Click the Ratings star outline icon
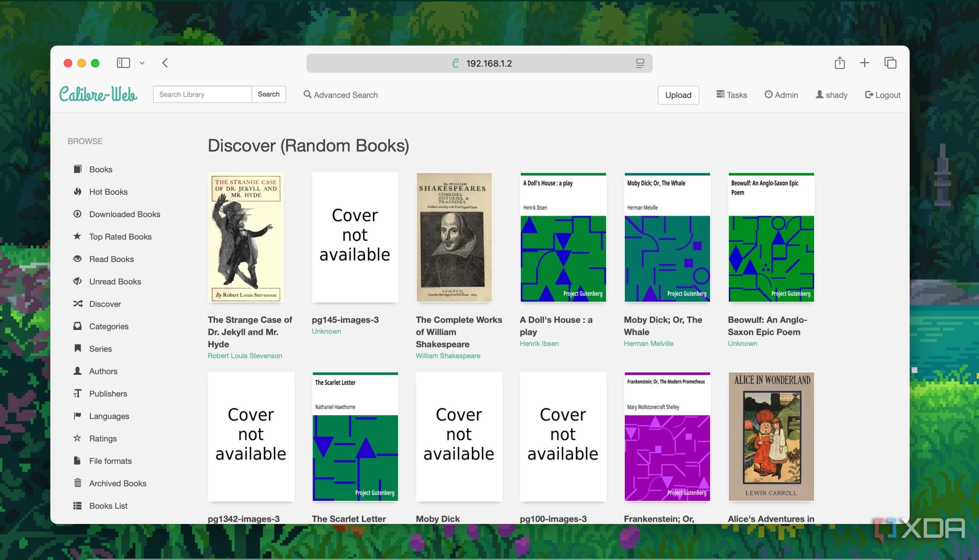 [78, 438]
